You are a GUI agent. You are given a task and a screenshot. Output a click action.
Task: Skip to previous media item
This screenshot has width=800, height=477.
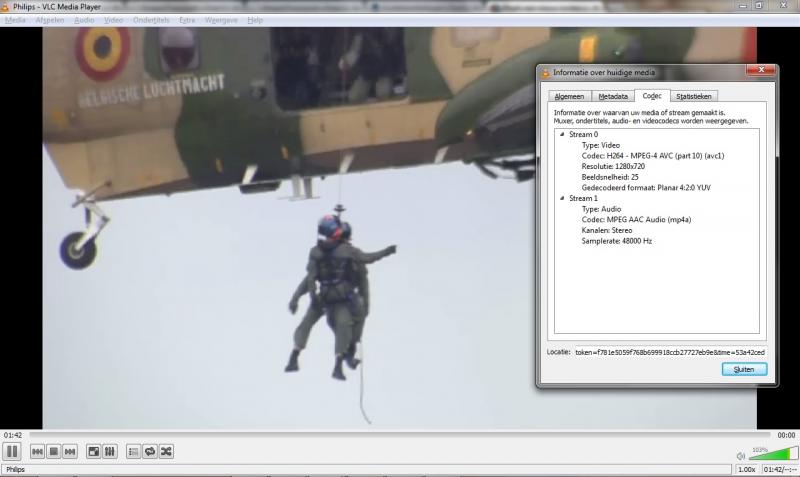pyautogui.click(x=38, y=452)
